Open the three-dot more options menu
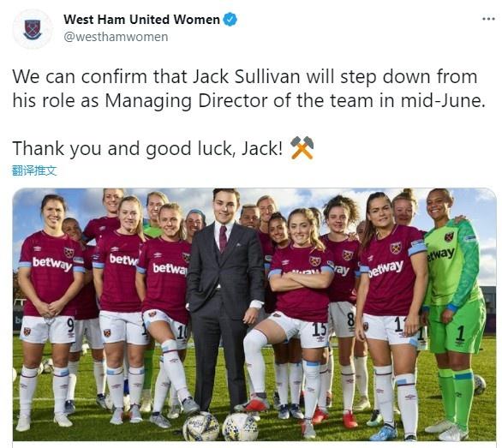 pos(488,19)
